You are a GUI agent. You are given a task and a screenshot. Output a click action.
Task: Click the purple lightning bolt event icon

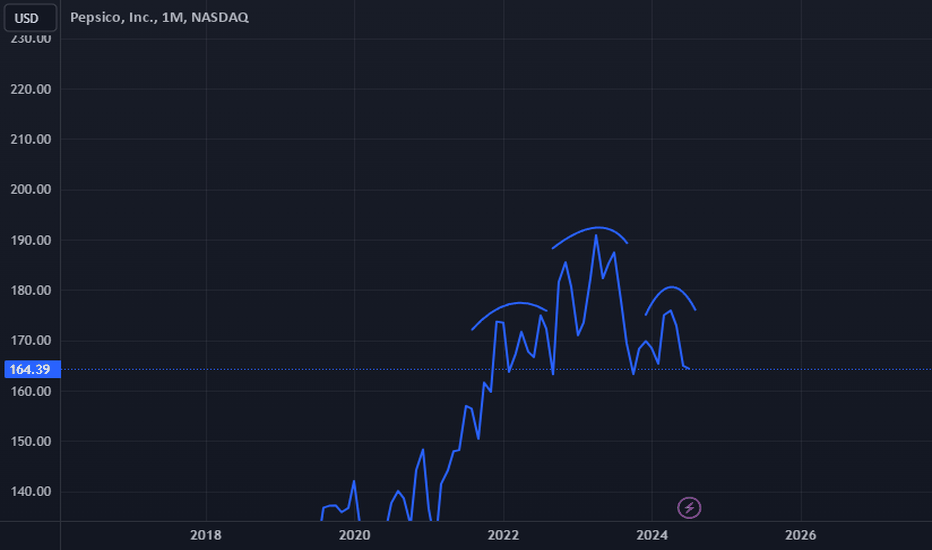coord(689,508)
